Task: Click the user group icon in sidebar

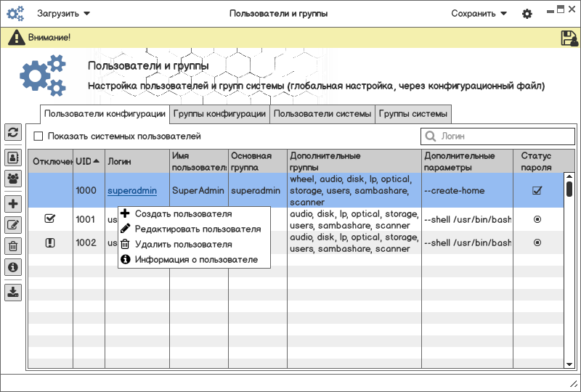Action: pyautogui.click(x=13, y=178)
